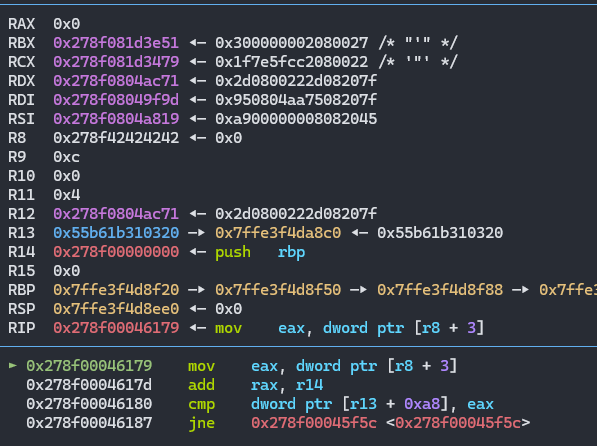The height and width of the screenshot is (446, 597).
Task: Select RCX value 0x278f081d3479
Action: point(116,62)
